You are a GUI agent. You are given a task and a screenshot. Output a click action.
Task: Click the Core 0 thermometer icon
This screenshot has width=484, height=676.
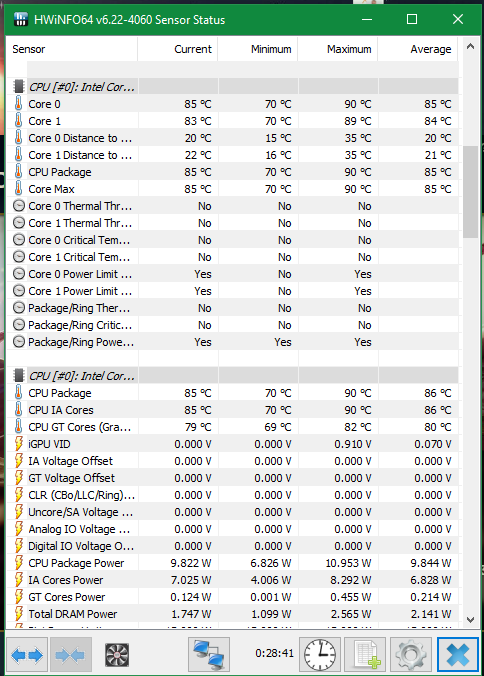pyautogui.click(x=18, y=103)
